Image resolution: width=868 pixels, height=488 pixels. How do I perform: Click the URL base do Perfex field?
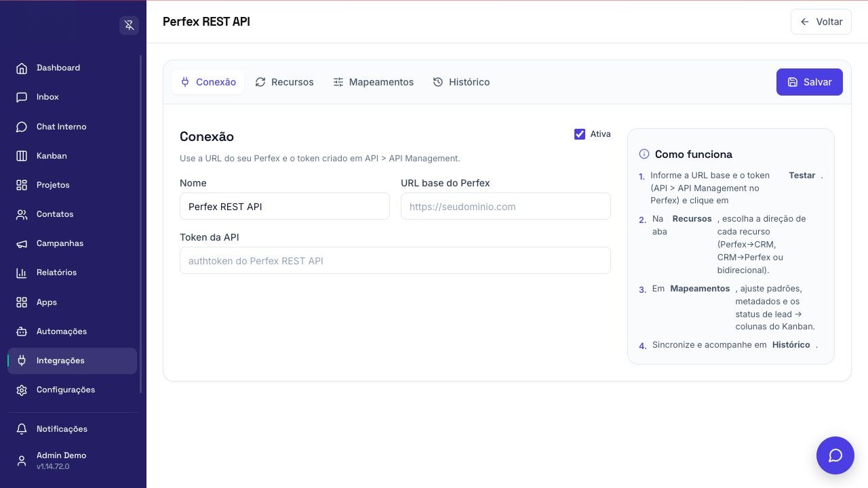506,206
